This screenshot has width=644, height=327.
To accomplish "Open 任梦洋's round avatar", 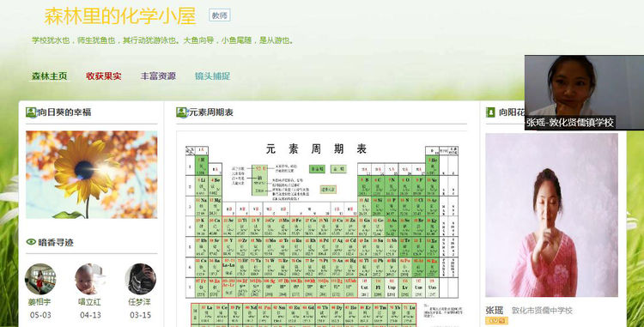I will tap(141, 279).
